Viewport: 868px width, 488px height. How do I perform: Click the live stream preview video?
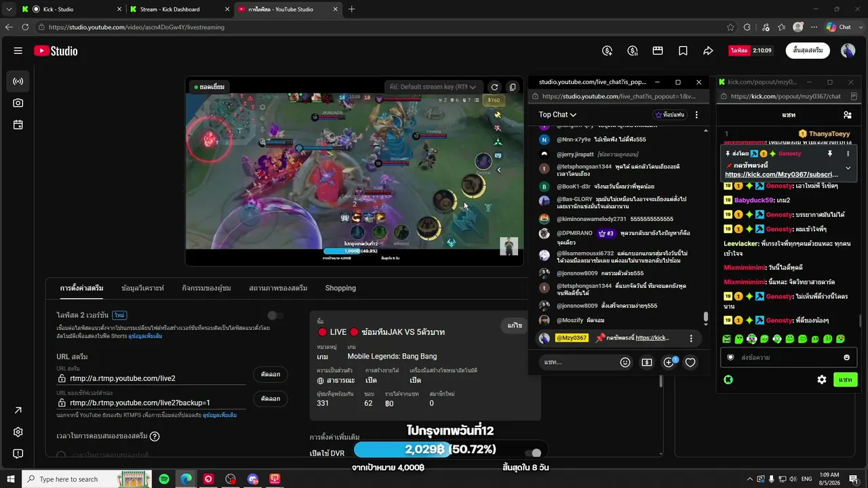tap(354, 171)
